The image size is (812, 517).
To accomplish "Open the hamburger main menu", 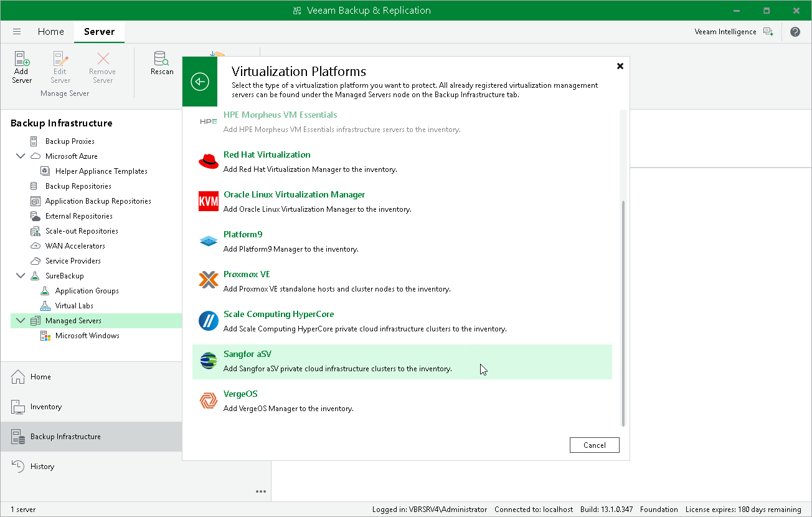I will (x=17, y=32).
